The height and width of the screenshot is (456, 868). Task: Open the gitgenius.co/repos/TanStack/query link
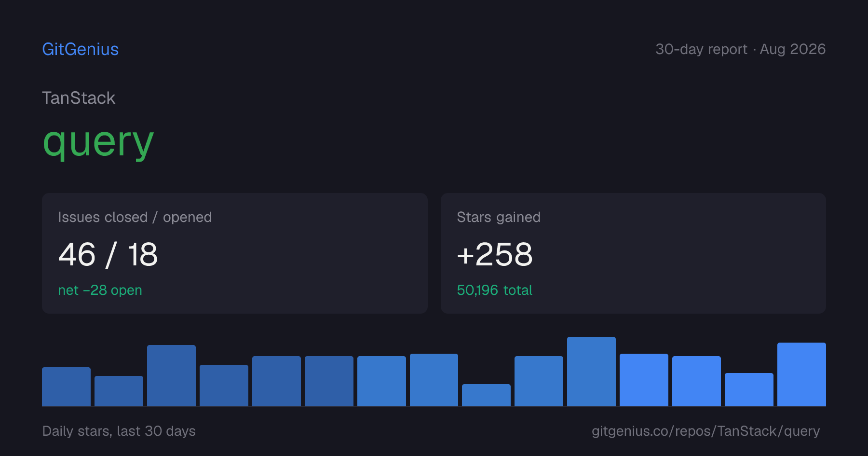click(x=705, y=431)
